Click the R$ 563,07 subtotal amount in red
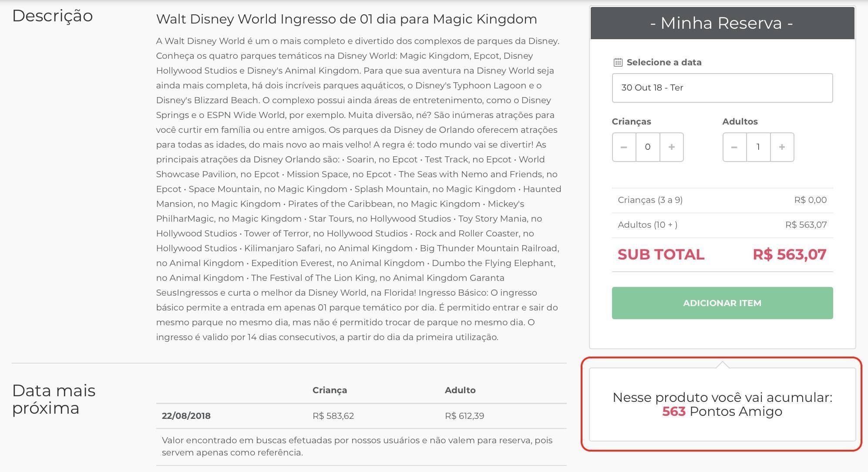The image size is (868, 472). point(789,255)
